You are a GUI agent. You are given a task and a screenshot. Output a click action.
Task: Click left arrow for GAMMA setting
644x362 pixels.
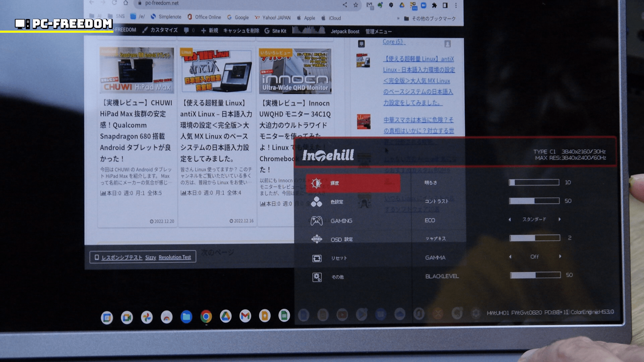[510, 257]
